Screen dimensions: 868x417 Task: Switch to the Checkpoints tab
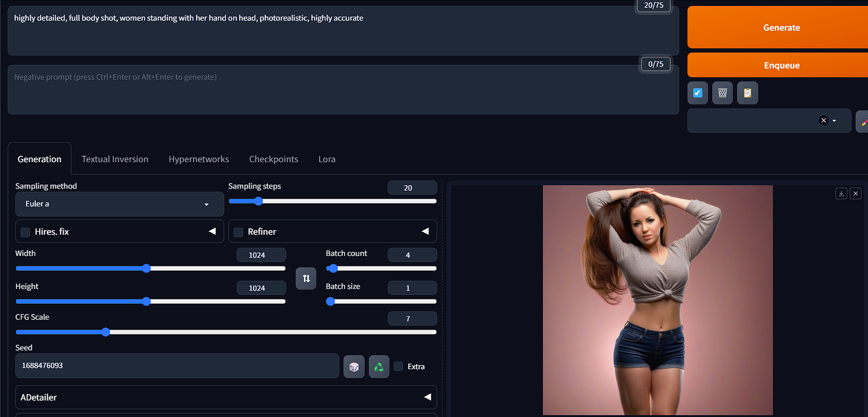click(x=273, y=159)
